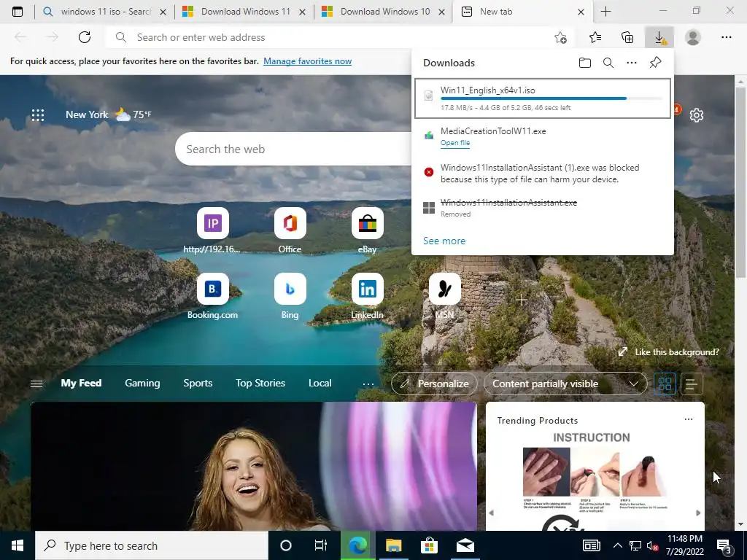Open the Collections icon
The width and height of the screenshot is (747, 560).
pos(627,37)
